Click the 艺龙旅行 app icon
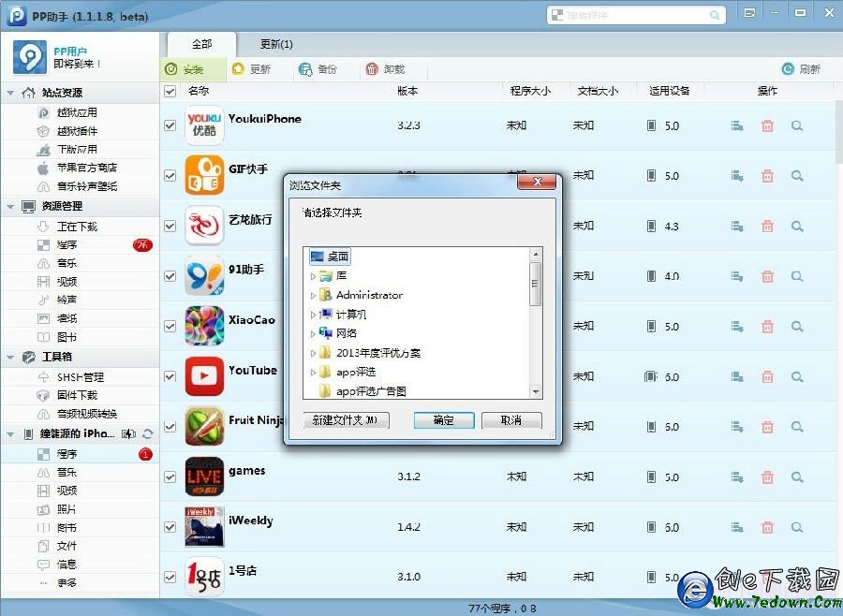 (x=204, y=226)
